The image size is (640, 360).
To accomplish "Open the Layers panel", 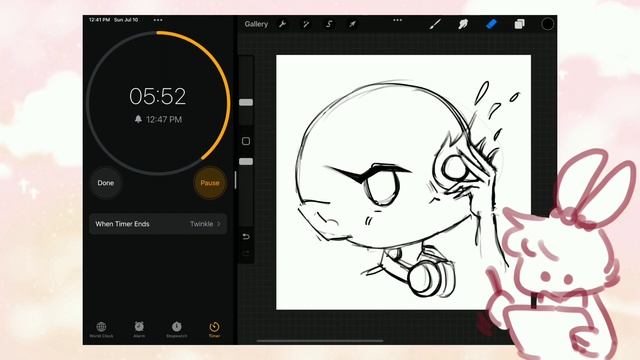I will [519, 24].
